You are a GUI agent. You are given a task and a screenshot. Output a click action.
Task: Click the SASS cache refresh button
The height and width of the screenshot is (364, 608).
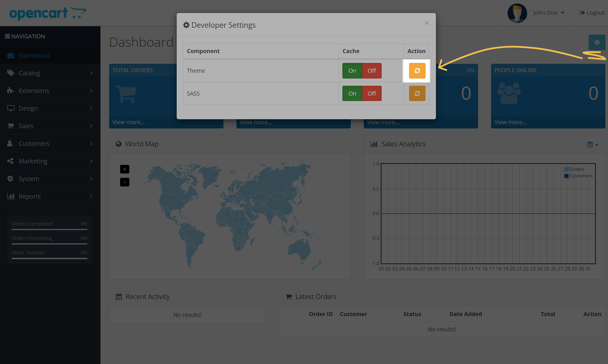[417, 93]
